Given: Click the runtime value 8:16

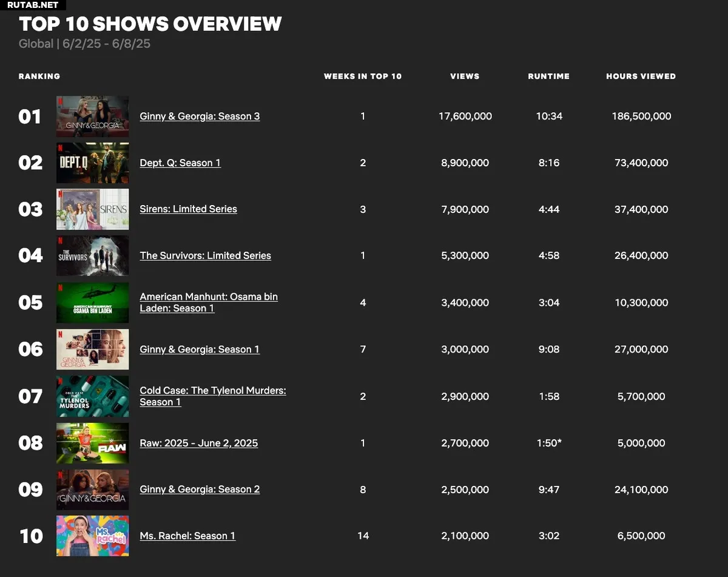Looking at the screenshot, I should [x=549, y=163].
